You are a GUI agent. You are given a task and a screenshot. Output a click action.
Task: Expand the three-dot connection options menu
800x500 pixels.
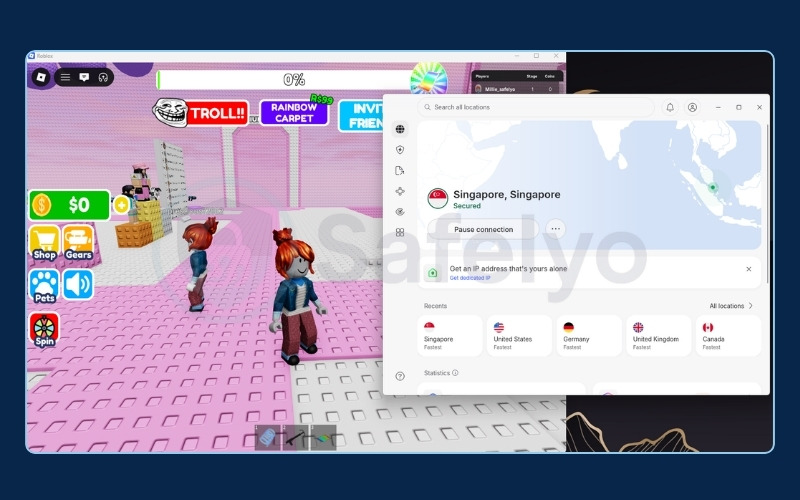(x=556, y=229)
